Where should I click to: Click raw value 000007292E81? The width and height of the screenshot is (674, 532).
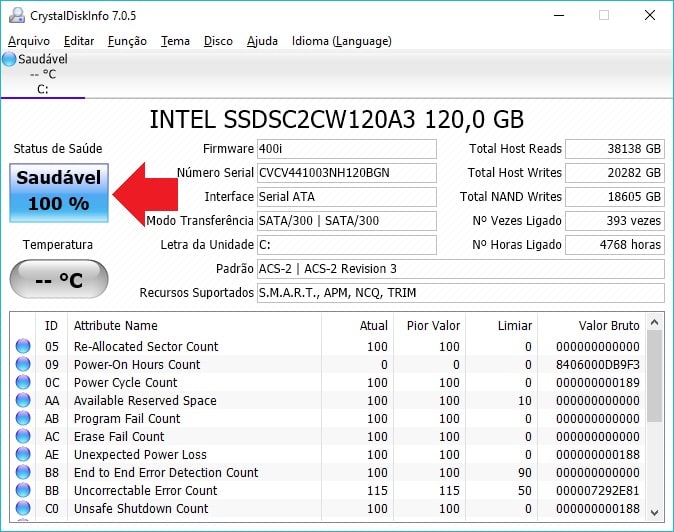[x=597, y=491]
